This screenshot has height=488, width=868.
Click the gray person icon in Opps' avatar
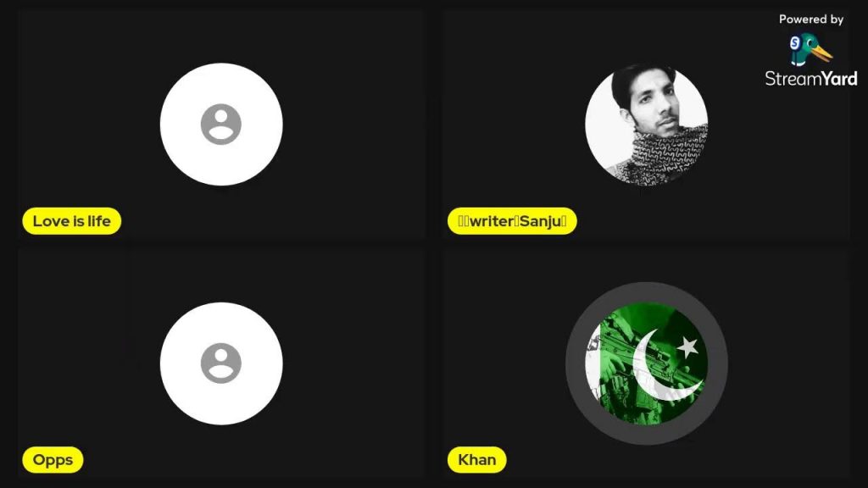[x=221, y=363]
